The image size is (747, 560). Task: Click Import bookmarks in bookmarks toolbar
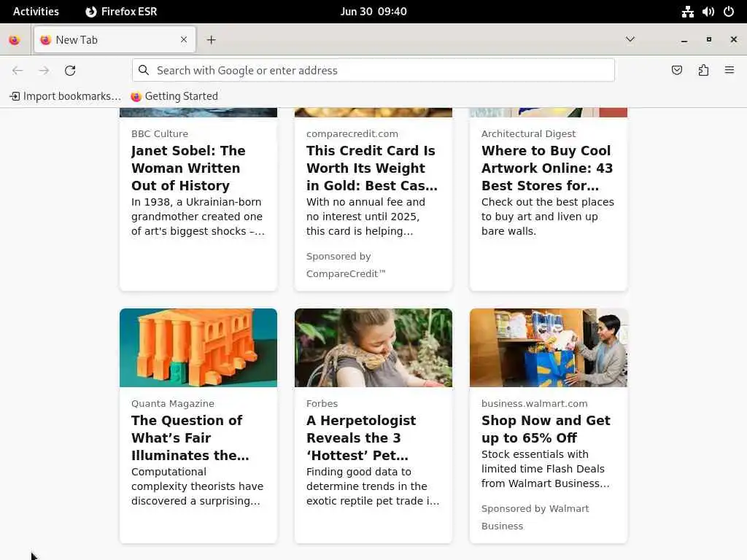65,96
